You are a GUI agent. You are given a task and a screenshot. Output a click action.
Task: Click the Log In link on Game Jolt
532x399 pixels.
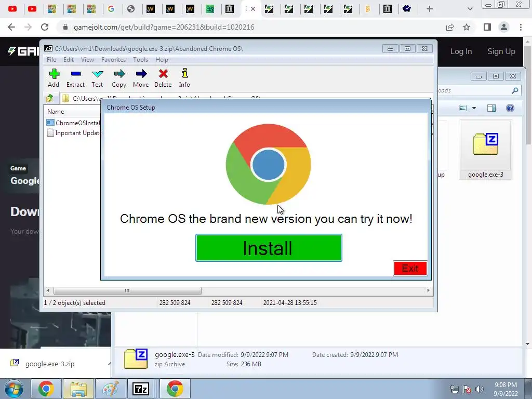coord(461,51)
